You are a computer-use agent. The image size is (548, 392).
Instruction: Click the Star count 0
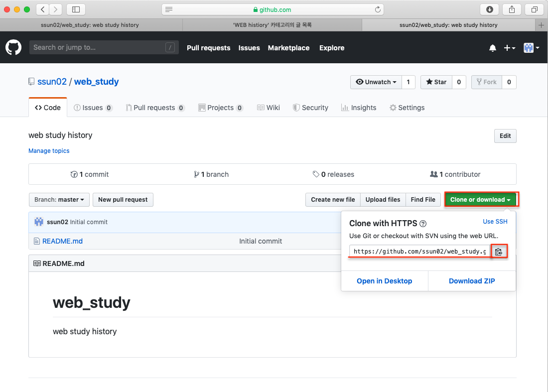459,82
